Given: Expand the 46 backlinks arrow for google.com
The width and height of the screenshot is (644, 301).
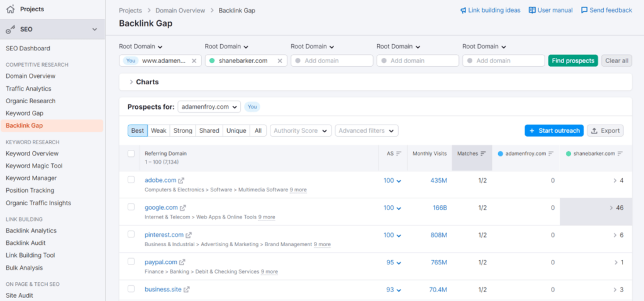Looking at the screenshot, I should 611,208.
